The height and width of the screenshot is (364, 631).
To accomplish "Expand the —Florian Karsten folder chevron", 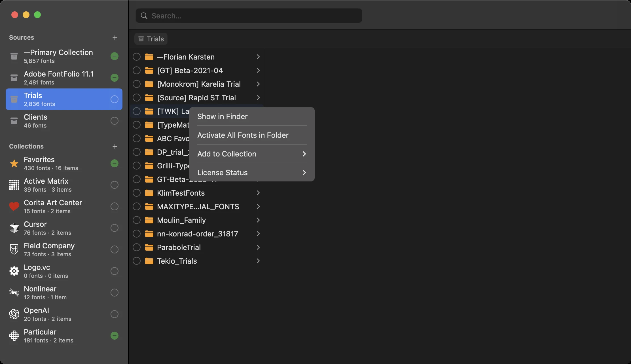I will 258,57.
